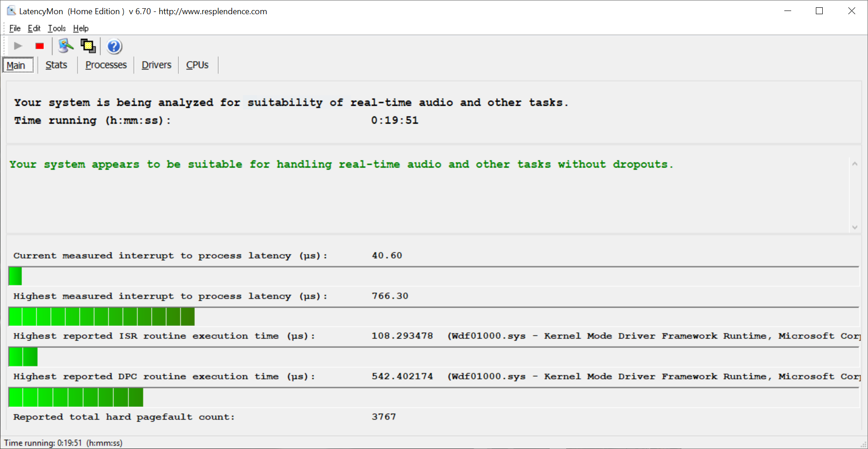Stop the latency monitor with red square
This screenshot has height=449, width=868.
pos(40,46)
